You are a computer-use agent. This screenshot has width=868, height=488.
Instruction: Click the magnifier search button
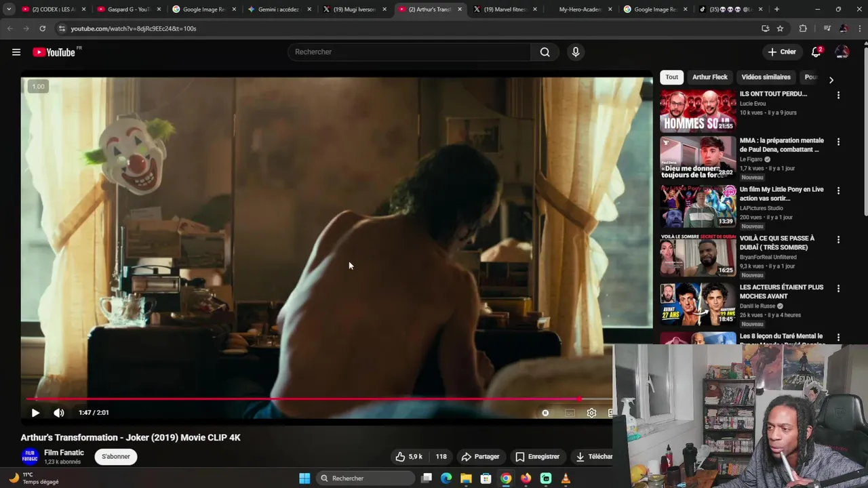pyautogui.click(x=545, y=52)
